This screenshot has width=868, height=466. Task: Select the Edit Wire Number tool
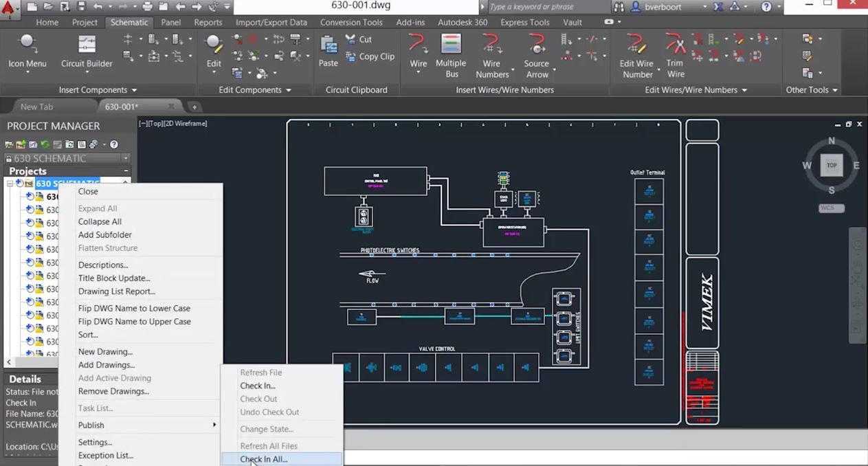pyautogui.click(x=637, y=55)
